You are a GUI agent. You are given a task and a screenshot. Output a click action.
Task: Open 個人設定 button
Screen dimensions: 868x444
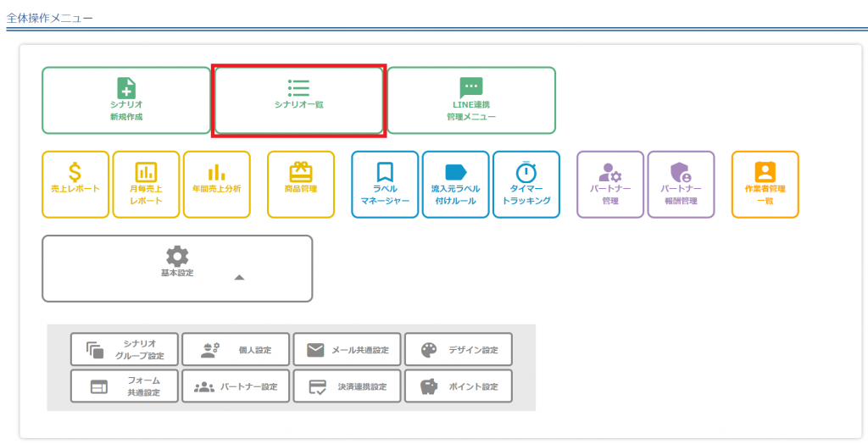click(236, 349)
